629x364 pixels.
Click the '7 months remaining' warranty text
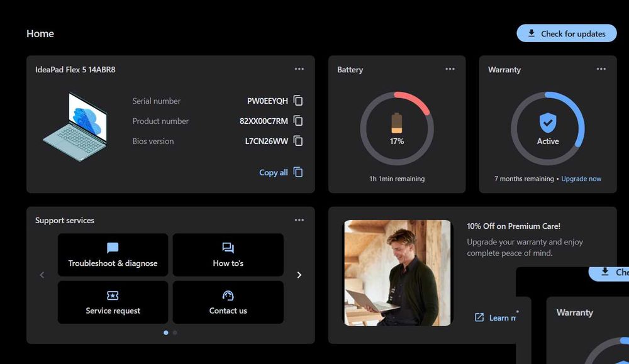[x=524, y=179]
